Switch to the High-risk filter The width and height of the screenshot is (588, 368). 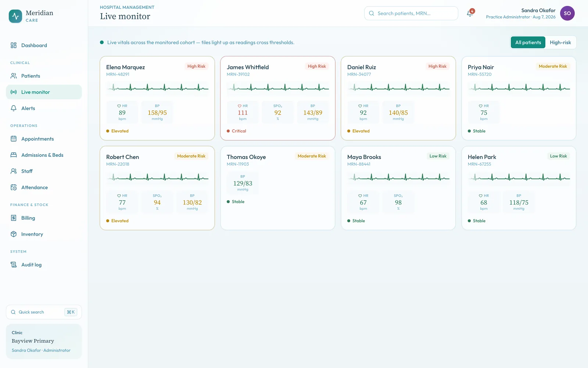point(560,42)
